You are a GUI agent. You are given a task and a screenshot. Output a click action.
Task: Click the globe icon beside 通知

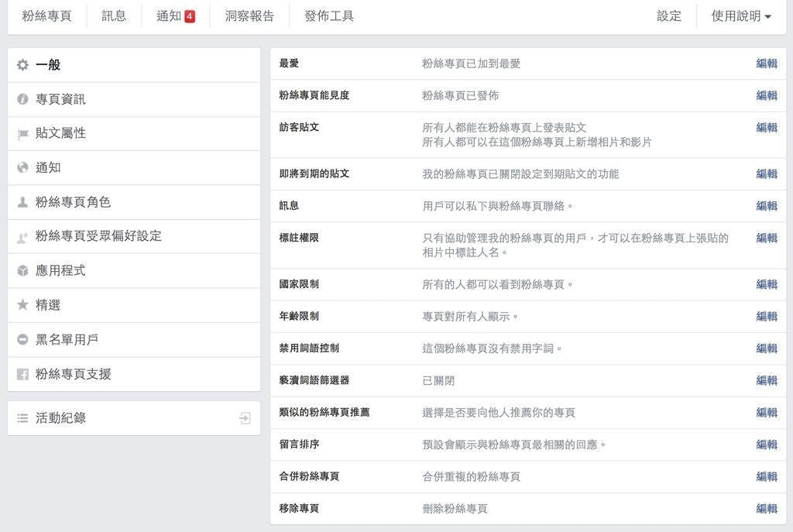tap(22, 168)
